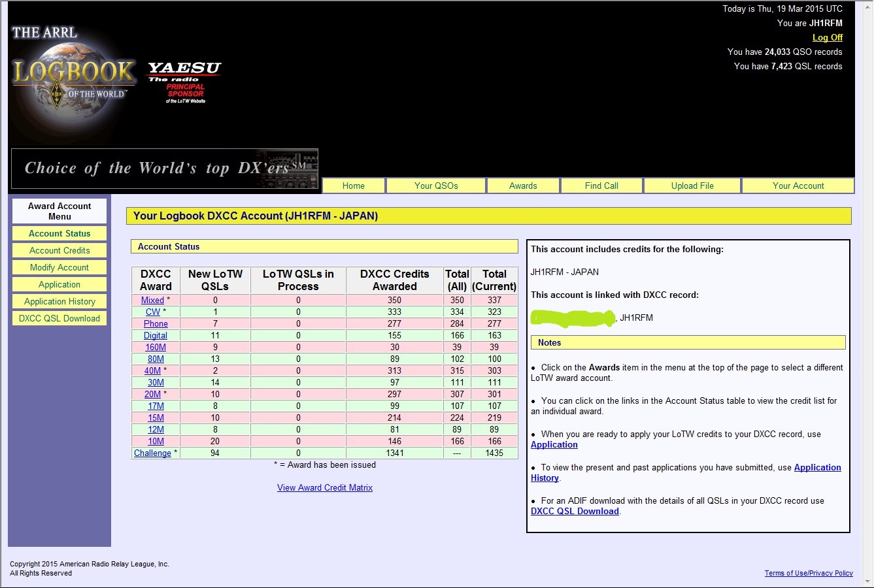Image resolution: width=874 pixels, height=588 pixels.
Task: Open the Upload File page
Action: coord(692,186)
